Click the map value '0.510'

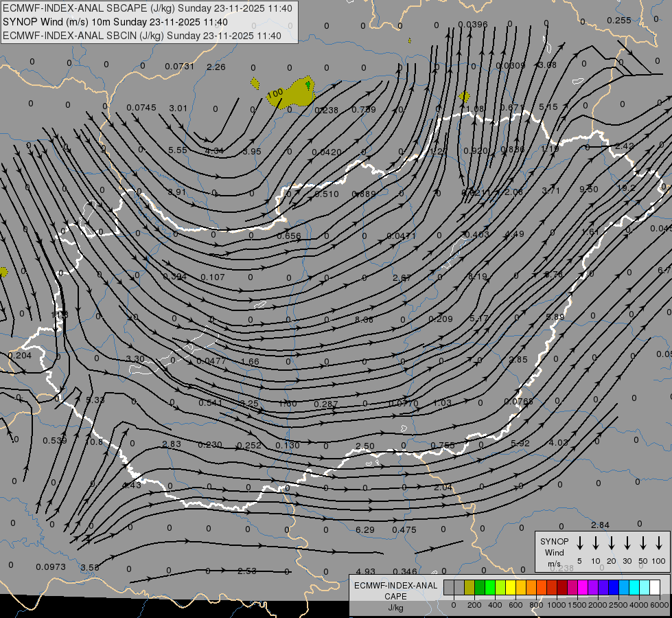point(327,194)
